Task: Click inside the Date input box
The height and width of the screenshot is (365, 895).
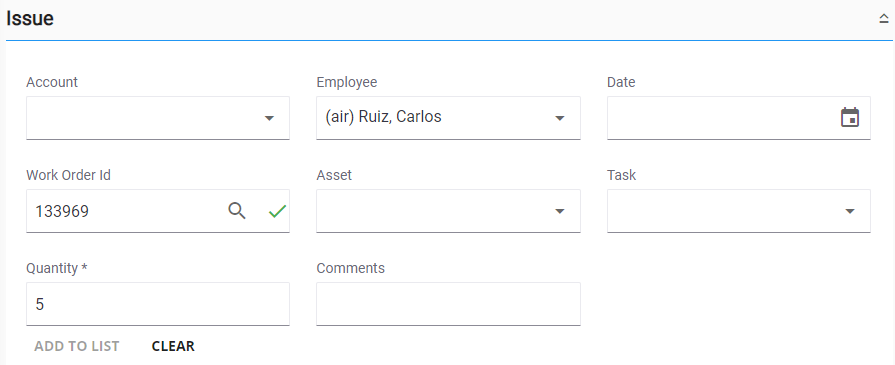Action: [x=739, y=118]
